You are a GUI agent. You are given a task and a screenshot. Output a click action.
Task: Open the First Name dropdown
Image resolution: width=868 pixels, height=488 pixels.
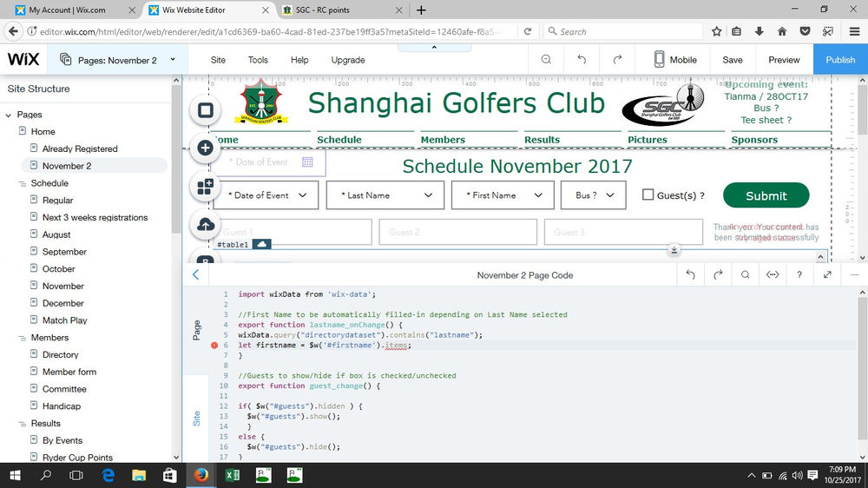[503, 195]
